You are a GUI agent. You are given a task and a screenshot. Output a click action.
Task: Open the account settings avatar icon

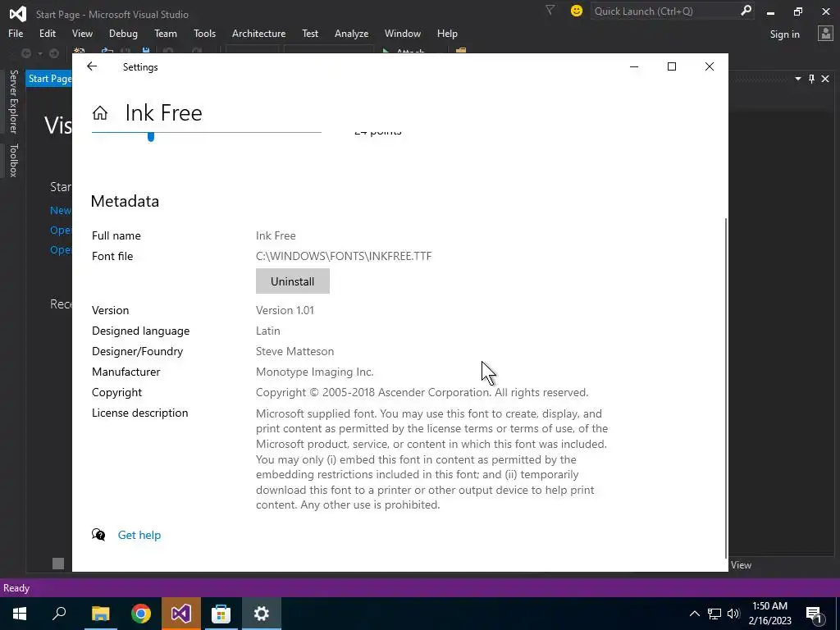pyautogui.click(x=825, y=34)
